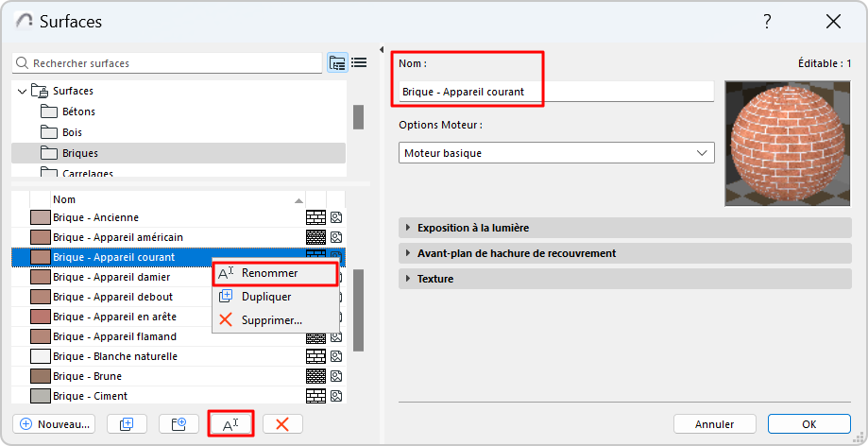Click the Brique - Brune color swatch
The height and width of the screenshot is (446, 868).
tap(40, 376)
